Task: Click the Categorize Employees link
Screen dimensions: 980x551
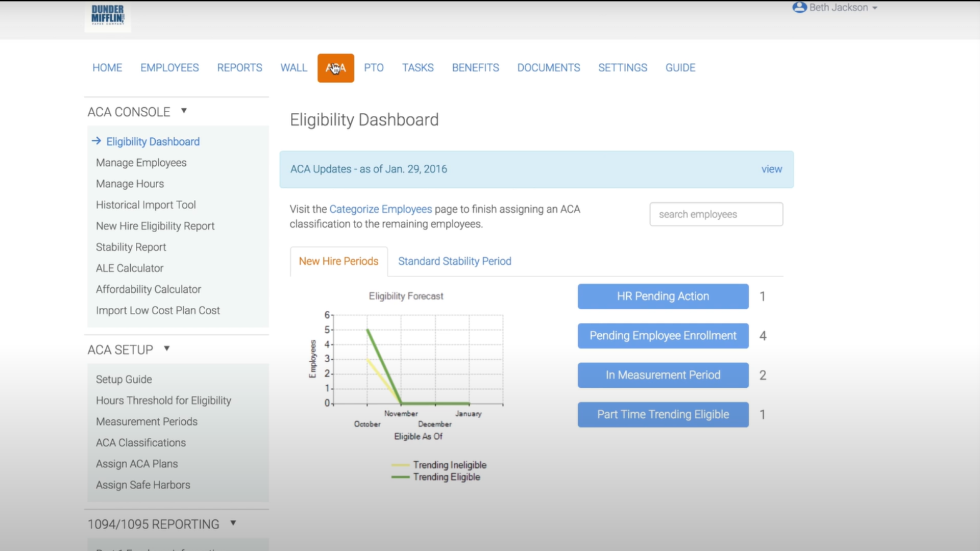Action: (x=380, y=209)
